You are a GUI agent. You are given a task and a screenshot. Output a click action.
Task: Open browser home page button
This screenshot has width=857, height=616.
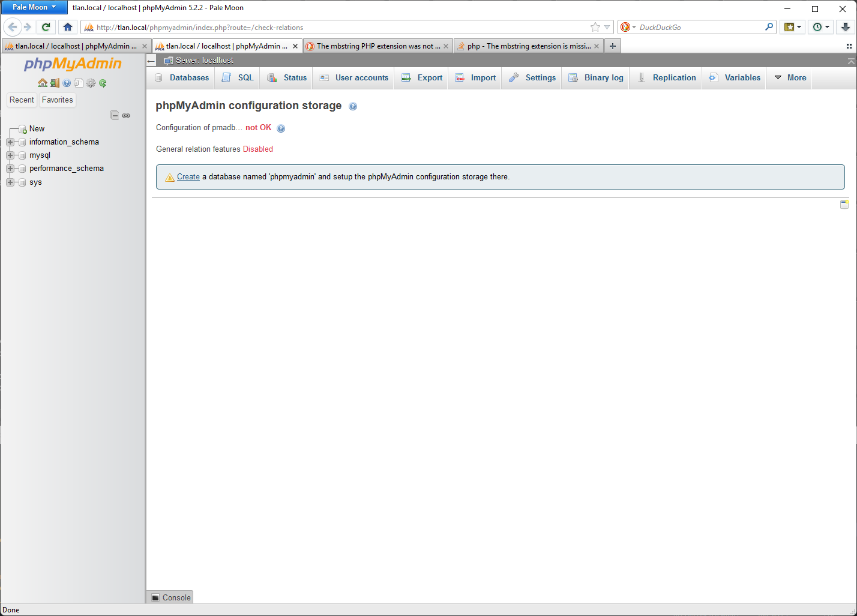[67, 27]
